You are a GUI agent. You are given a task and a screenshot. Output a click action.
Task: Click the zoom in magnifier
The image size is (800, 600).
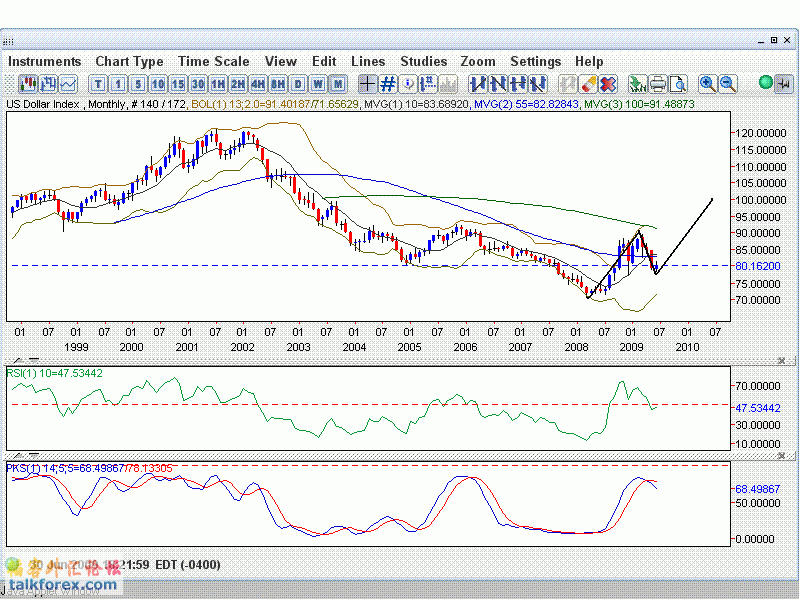pyautogui.click(x=708, y=84)
